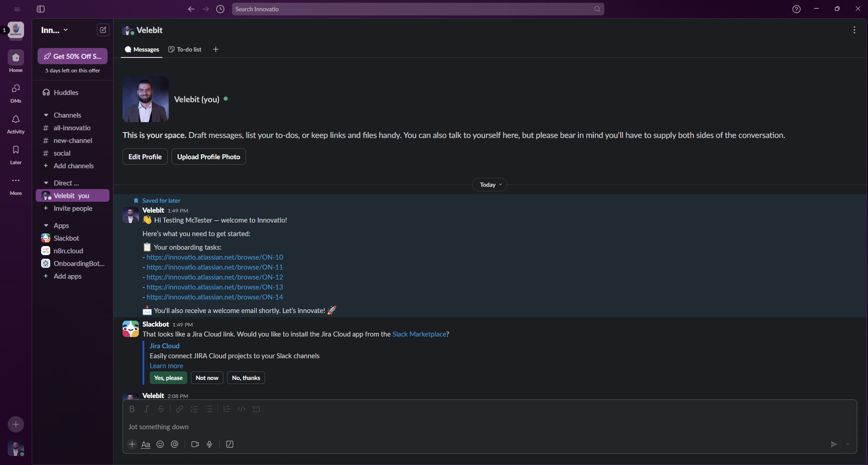Open the Messages tab
868x465 pixels.
pyautogui.click(x=141, y=49)
